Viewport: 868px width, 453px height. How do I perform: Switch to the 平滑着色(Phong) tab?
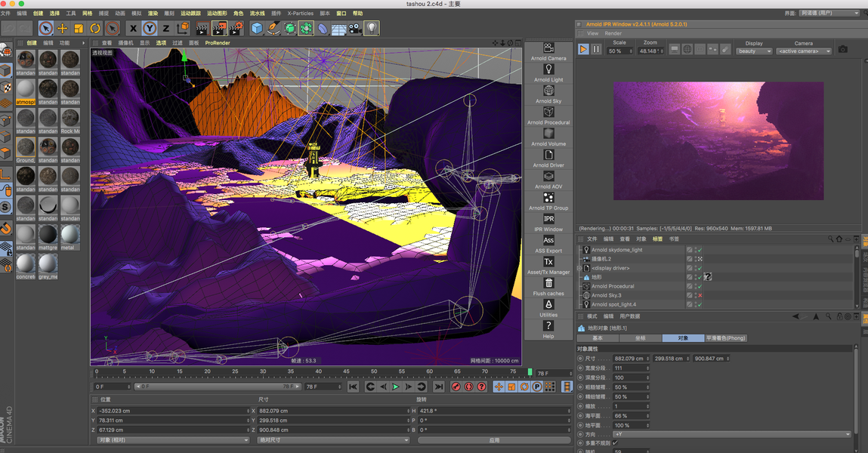pos(726,338)
